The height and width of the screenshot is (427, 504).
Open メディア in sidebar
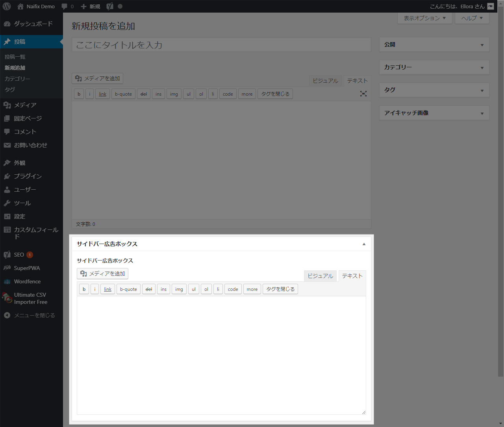pos(31,105)
